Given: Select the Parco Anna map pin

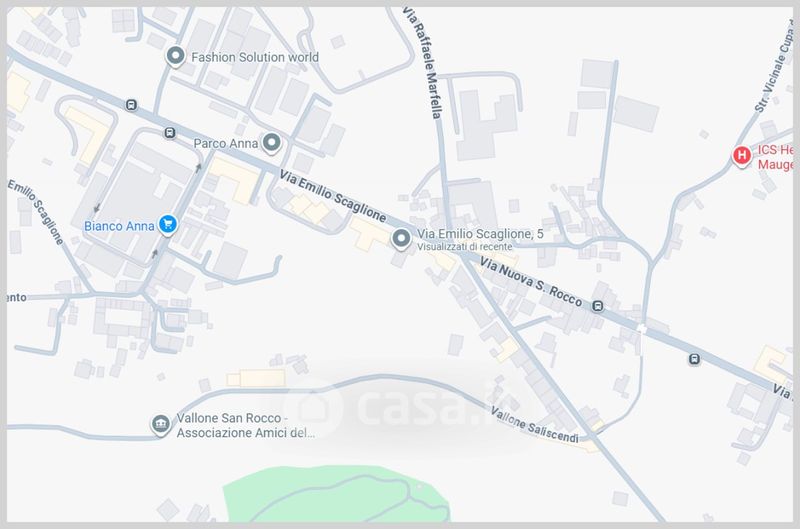Looking at the screenshot, I should point(271,143).
